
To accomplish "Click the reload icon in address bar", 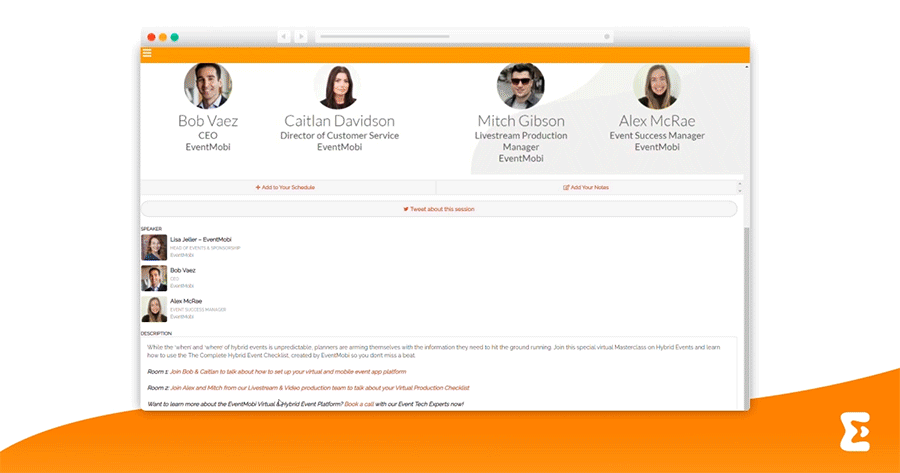I will point(607,37).
